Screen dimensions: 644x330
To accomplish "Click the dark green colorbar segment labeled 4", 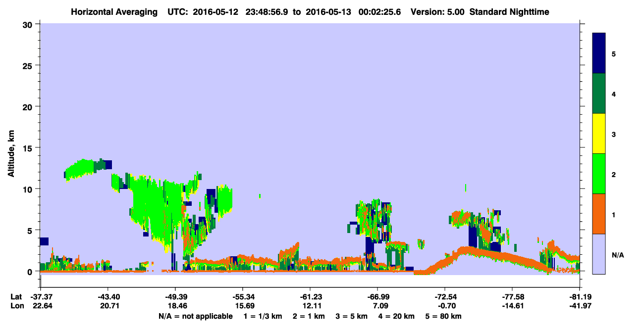I will point(599,94).
